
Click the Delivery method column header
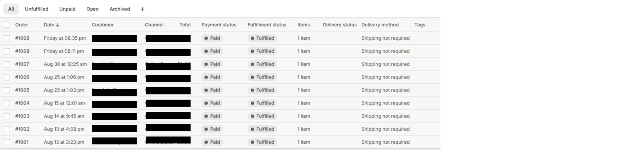pos(380,25)
